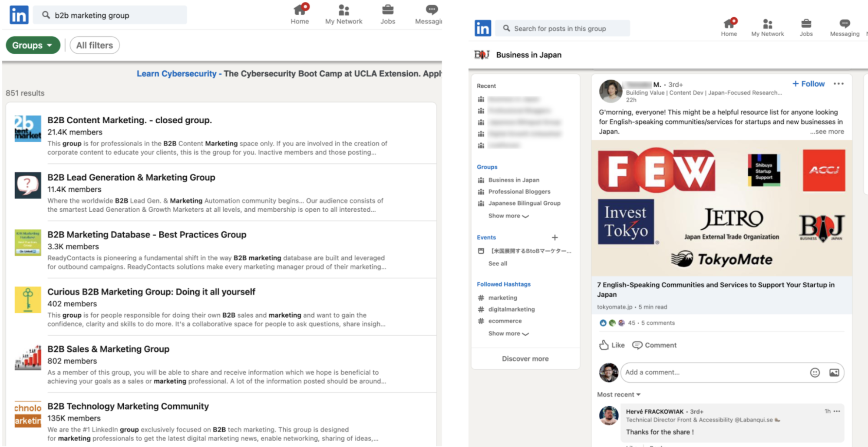Click the post author's profile photo
Viewport: 868px width, 447px height.
611,91
